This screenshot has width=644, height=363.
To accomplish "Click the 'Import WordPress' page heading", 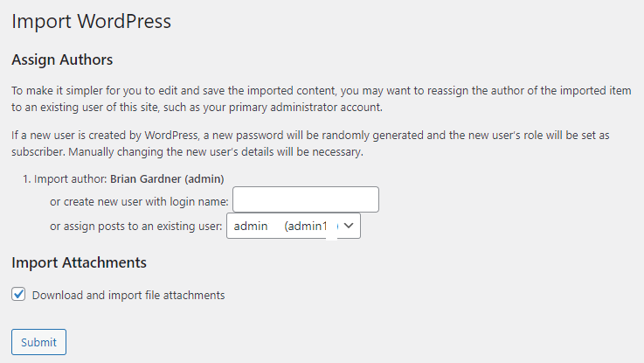I will click(x=91, y=21).
